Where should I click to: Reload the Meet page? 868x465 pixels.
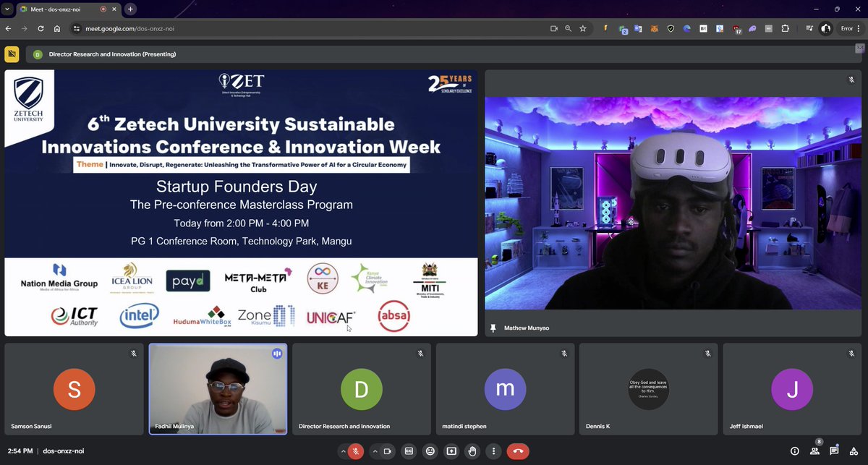[41, 29]
